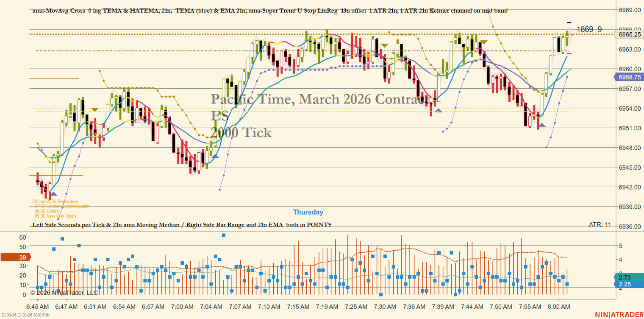This screenshot has width=644, height=319.
Task: Select the 6951.00 price axis label
Action: point(629,128)
